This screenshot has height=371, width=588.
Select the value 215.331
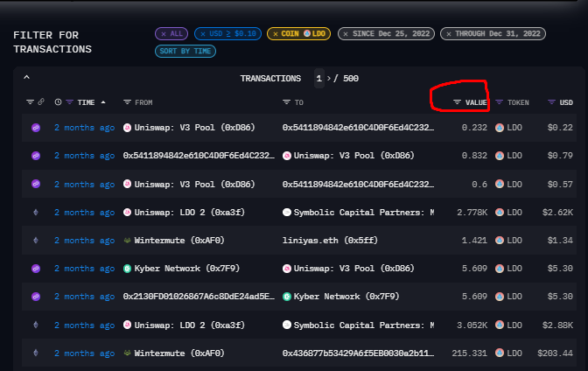469,353
